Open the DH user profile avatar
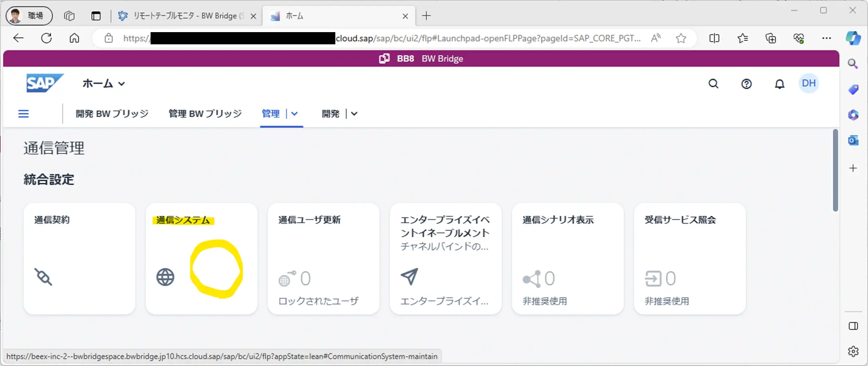The width and height of the screenshot is (868, 366). pyautogui.click(x=809, y=83)
